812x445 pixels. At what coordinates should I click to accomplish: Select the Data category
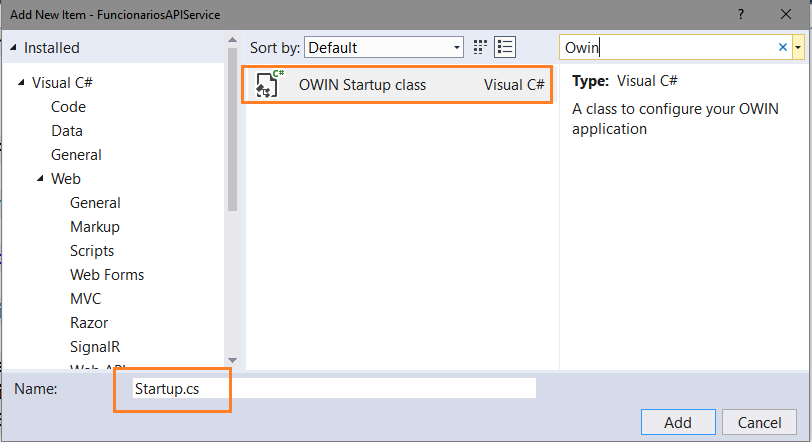[x=67, y=131]
